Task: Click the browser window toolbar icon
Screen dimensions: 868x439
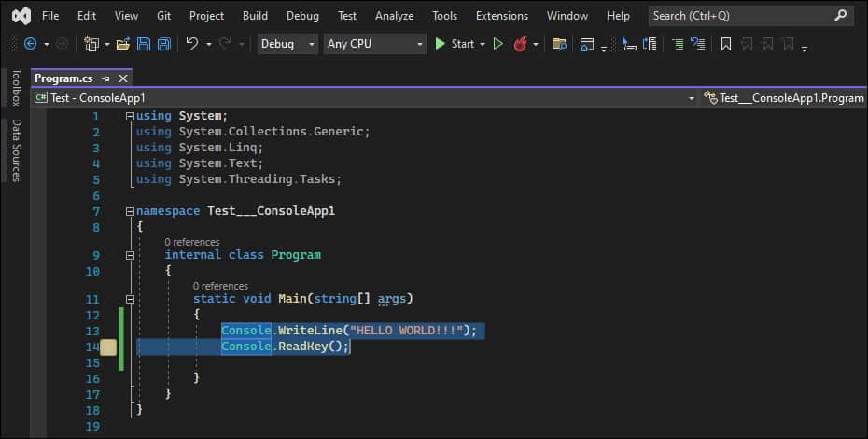Action: pyautogui.click(x=587, y=44)
